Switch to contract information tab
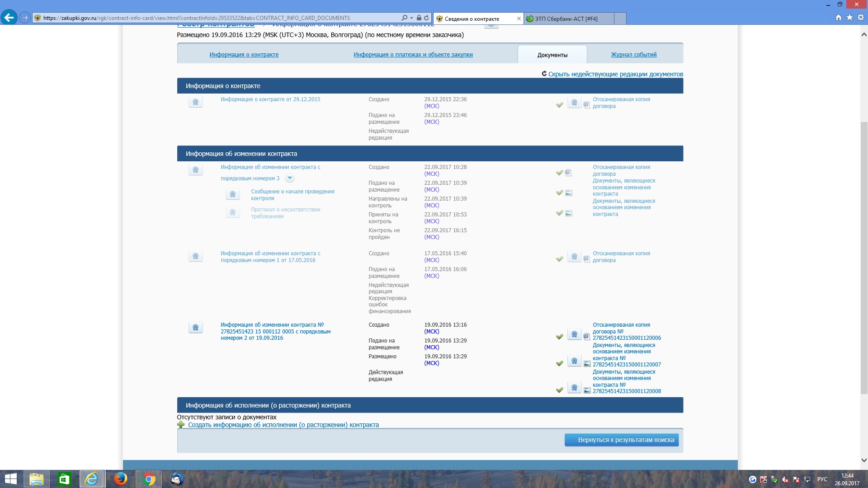This screenshot has width=868, height=488. (x=244, y=55)
